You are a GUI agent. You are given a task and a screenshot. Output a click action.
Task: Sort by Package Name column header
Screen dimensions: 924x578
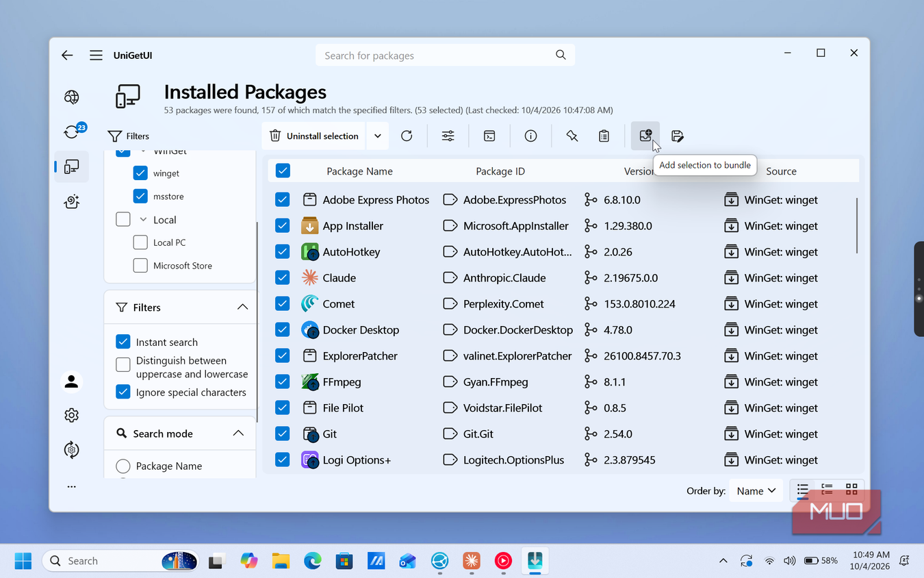point(359,171)
